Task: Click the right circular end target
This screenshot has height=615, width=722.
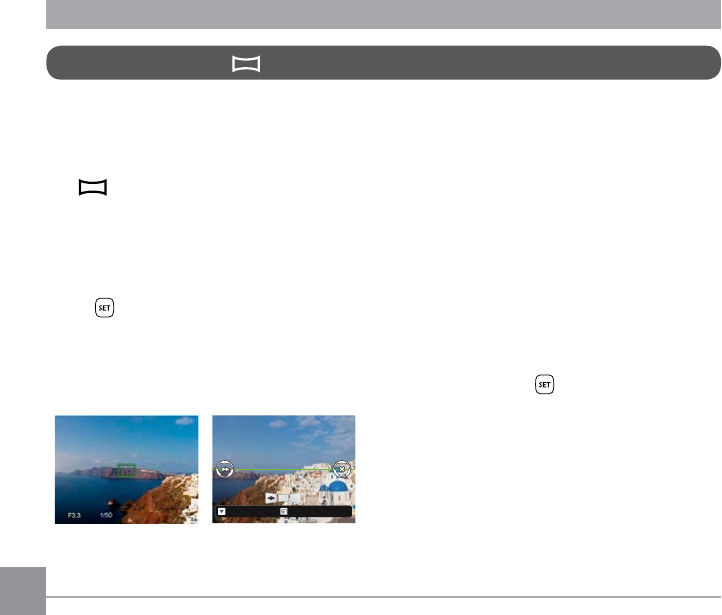Action: [x=342, y=469]
